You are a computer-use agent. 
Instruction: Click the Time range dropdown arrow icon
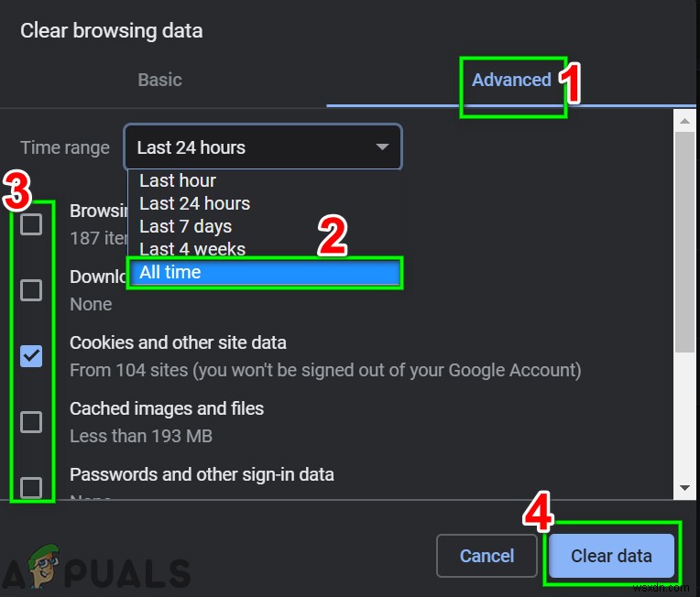point(382,147)
